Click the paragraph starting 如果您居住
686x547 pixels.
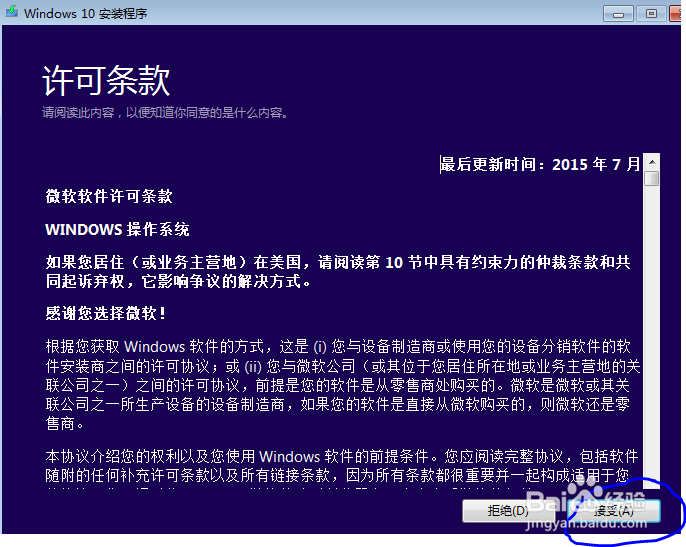tap(338, 272)
